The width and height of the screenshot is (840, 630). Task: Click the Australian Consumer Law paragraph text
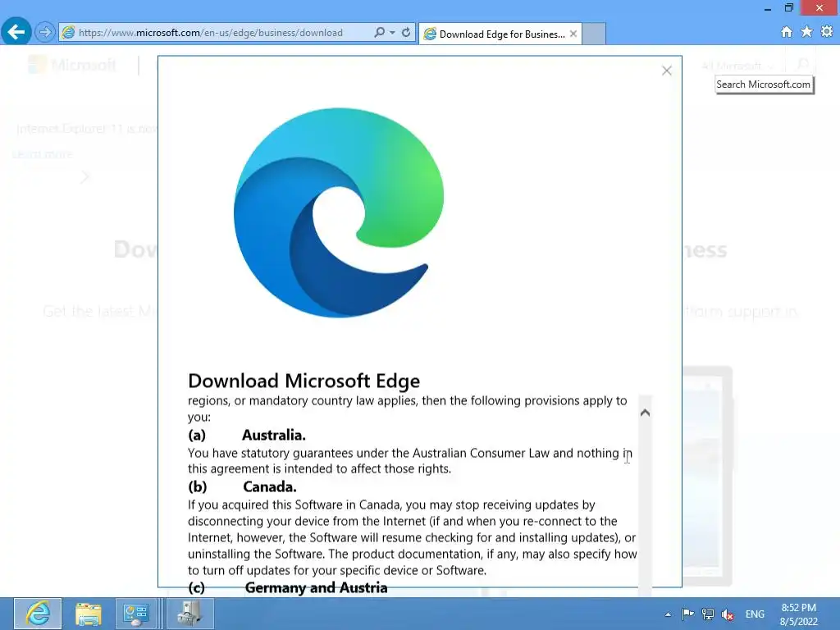pos(410,461)
